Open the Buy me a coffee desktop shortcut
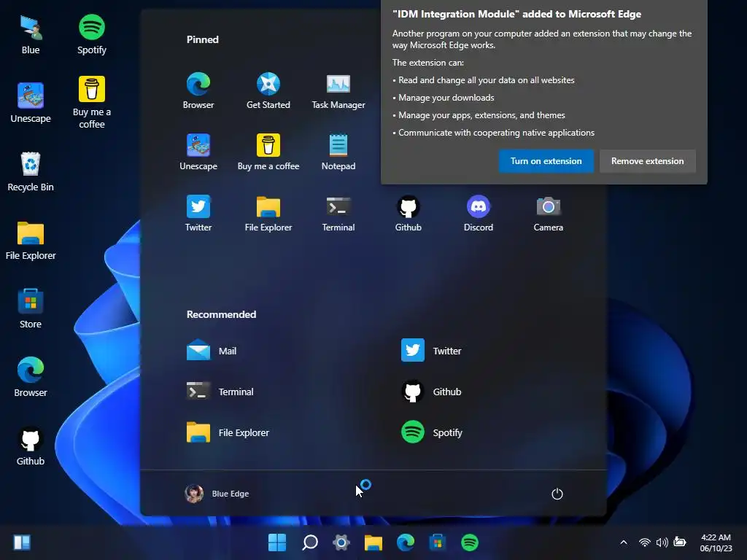The width and height of the screenshot is (747, 560). pos(91,103)
